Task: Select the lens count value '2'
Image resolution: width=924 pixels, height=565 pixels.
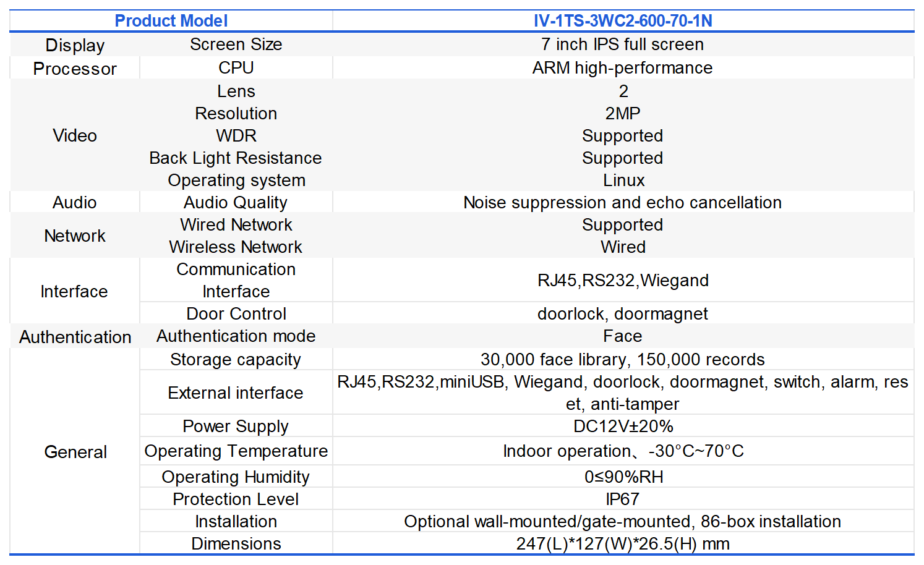Action: click(623, 91)
